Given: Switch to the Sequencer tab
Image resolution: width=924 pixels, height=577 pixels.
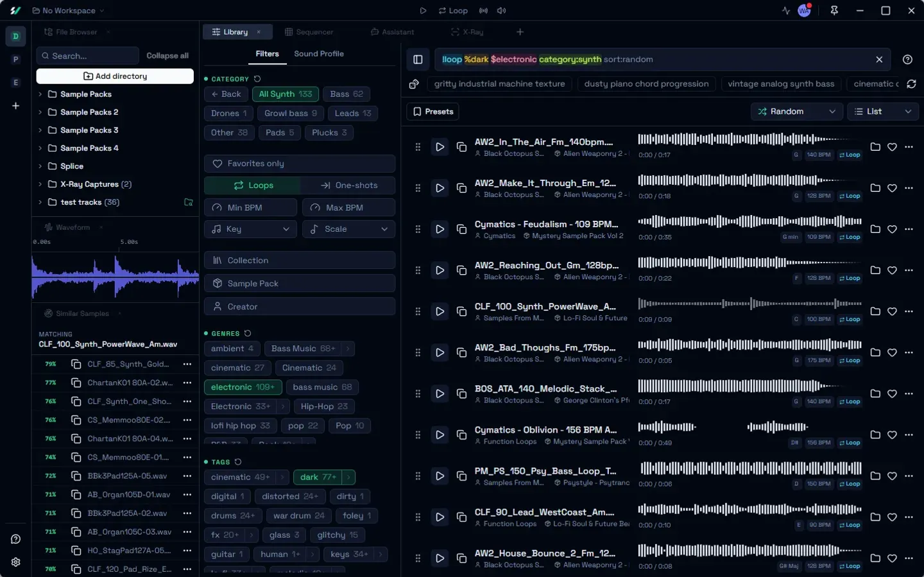Looking at the screenshot, I should click(309, 32).
